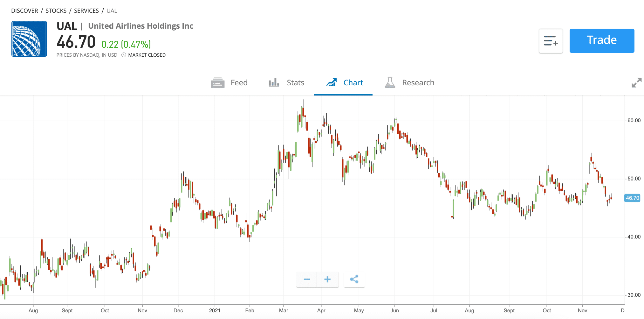Click the 40.00 price axis label
Image resolution: width=644 pixels, height=319 pixels.
634,237
